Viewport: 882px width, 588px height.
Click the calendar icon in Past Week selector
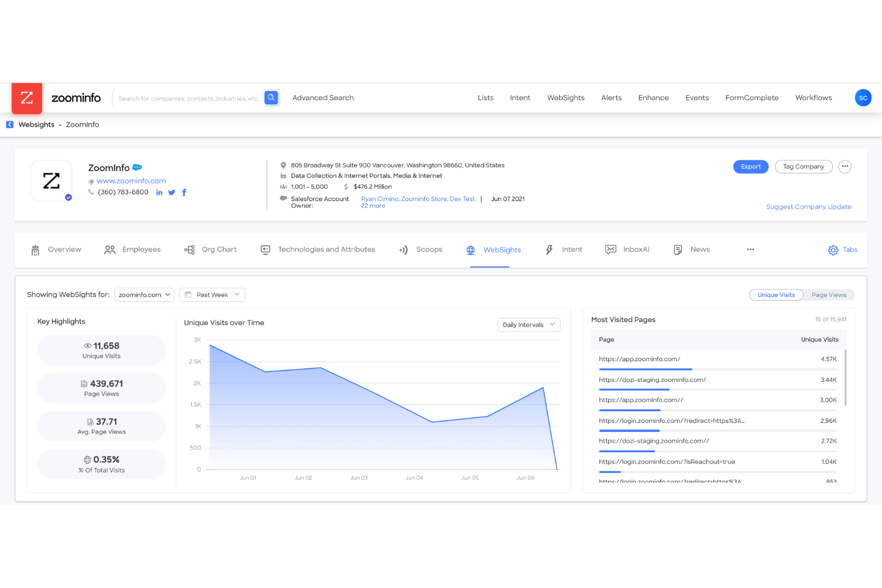188,295
